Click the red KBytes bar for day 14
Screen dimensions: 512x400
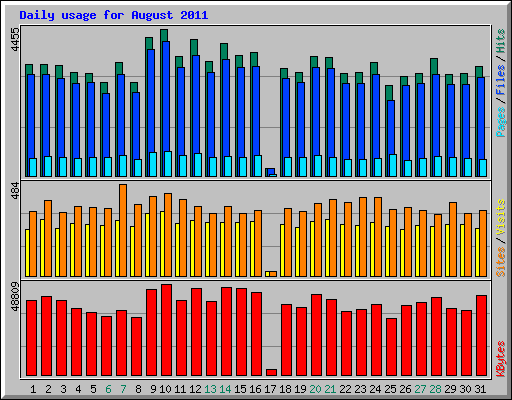coord(227,332)
